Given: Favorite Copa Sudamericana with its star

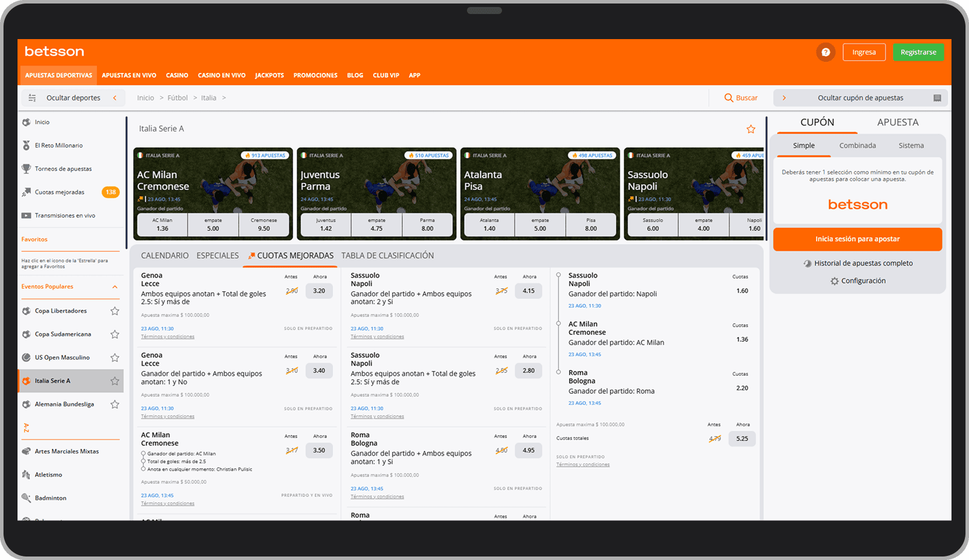Looking at the screenshot, I should 115,334.
